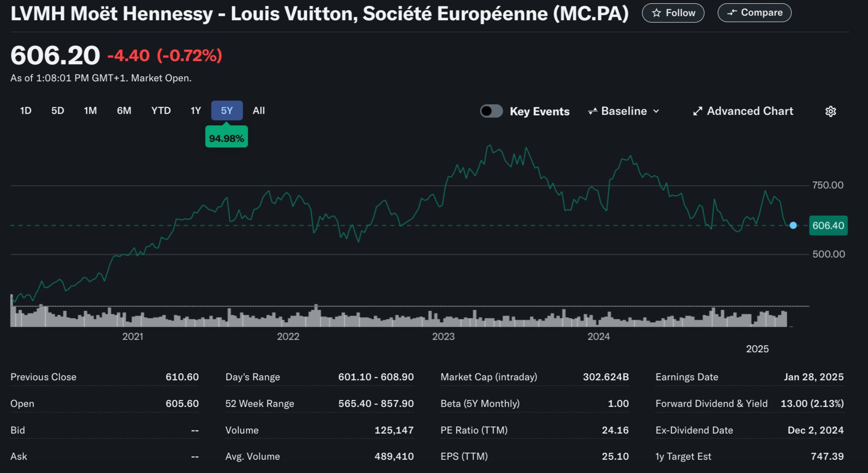The width and height of the screenshot is (868, 473).
Task: Open Compare for MC.PA
Action: pyautogui.click(x=754, y=13)
